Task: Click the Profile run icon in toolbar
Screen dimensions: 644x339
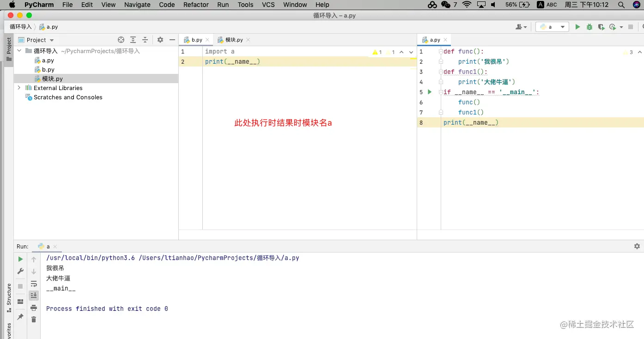Action: click(x=613, y=27)
